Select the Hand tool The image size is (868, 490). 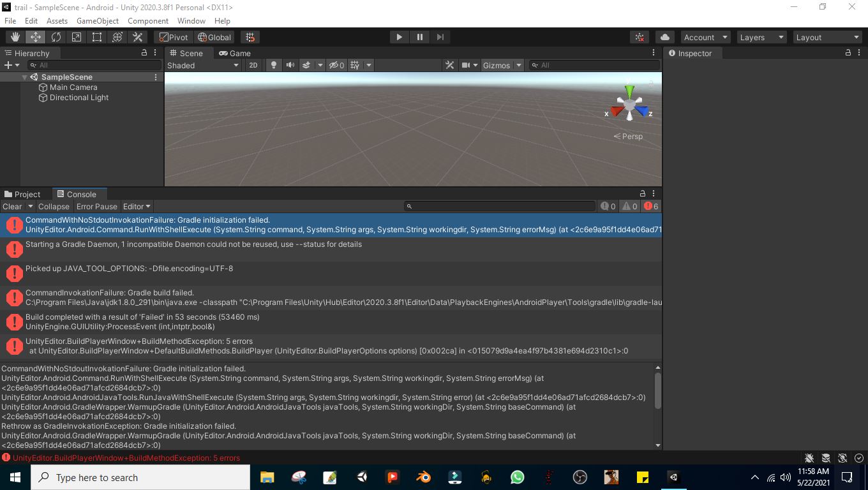coord(15,37)
